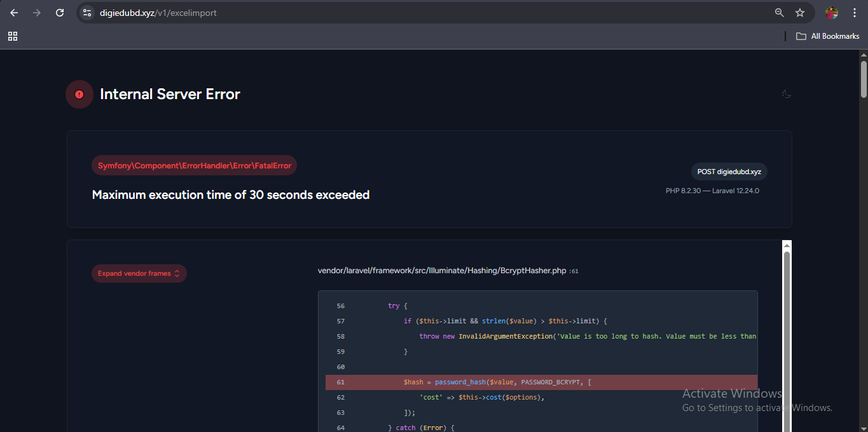Toggle the theme using the moon icon
The image size is (868, 432).
coord(787,95)
